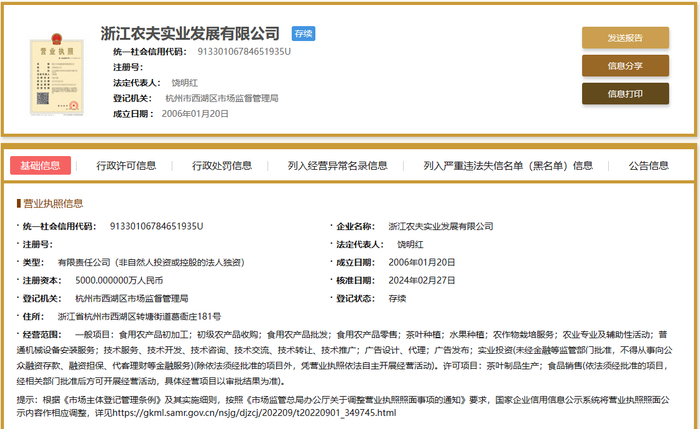700x429 pixels.
Task: Select the header credit code 91330106784651935U
Action: [244, 52]
